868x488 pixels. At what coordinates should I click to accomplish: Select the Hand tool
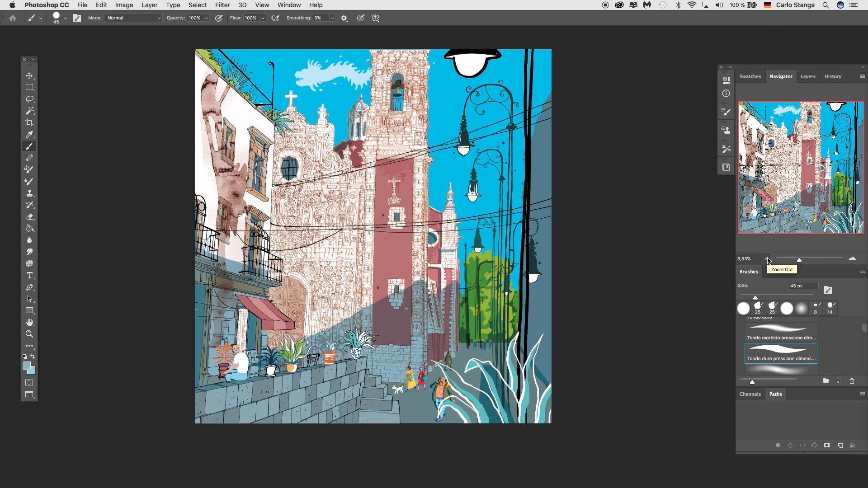point(29,322)
